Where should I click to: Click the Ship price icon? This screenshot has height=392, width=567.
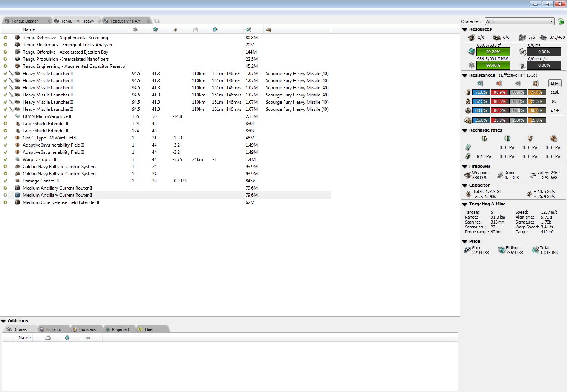[x=468, y=250]
